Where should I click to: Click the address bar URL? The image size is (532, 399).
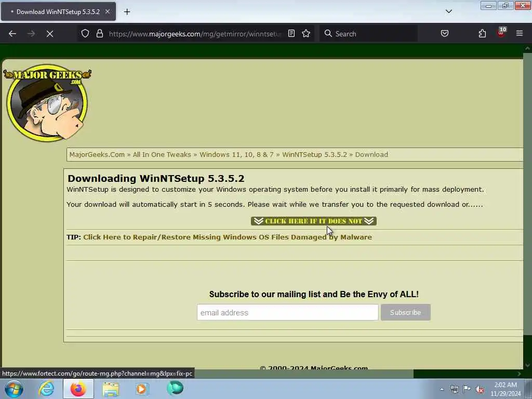(195, 34)
